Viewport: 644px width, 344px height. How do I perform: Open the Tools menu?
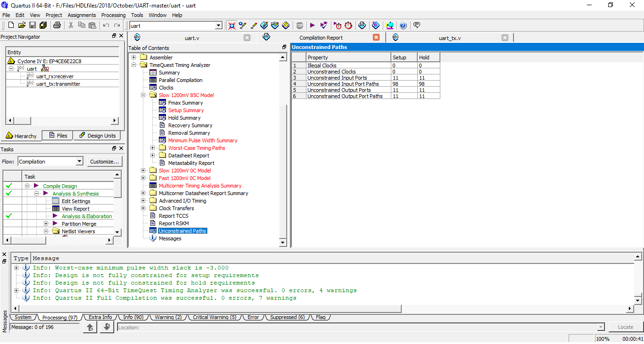[x=137, y=15]
